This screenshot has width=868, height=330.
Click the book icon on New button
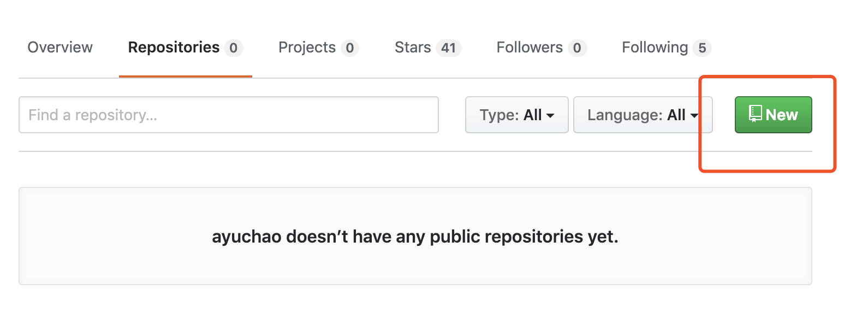tap(755, 114)
